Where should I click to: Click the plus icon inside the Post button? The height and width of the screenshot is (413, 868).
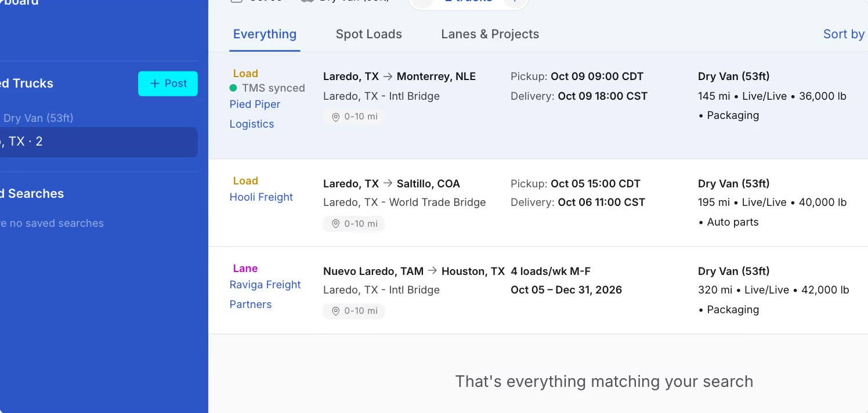click(154, 84)
